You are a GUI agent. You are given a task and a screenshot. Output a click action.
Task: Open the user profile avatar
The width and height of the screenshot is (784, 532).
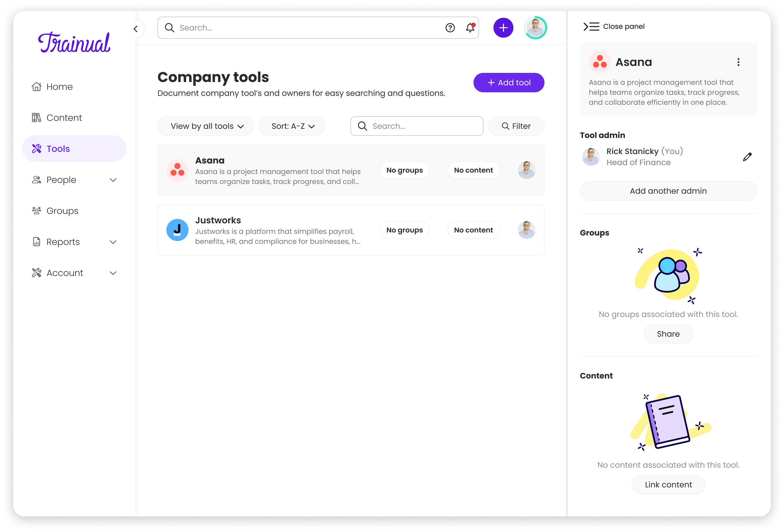pyautogui.click(x=535, y=28)
